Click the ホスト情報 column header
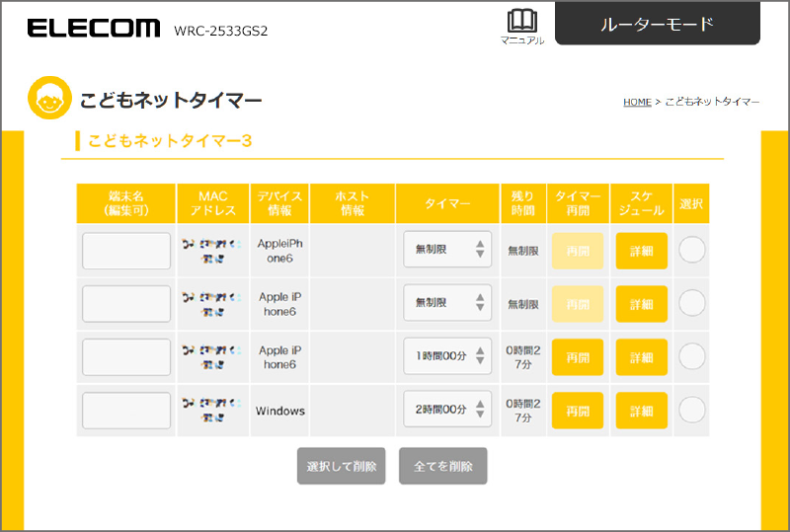The height and width of the screenshot is (532, 790). (353, 203)
